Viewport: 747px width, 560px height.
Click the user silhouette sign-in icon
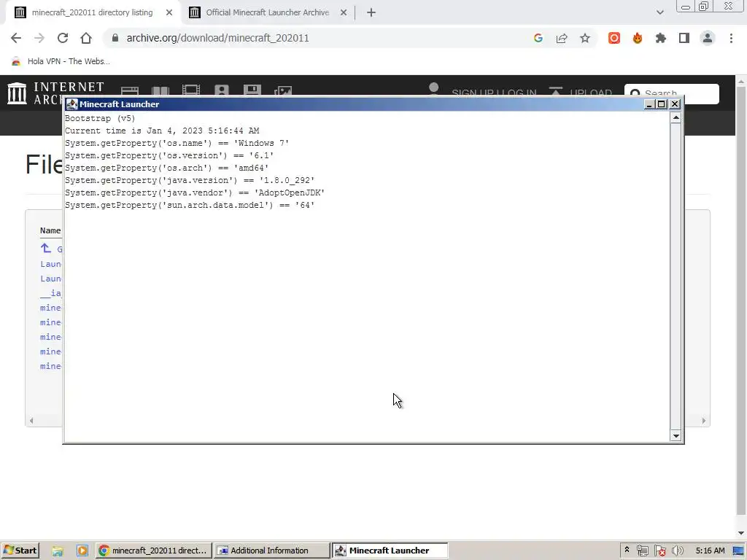click(433, 89)
